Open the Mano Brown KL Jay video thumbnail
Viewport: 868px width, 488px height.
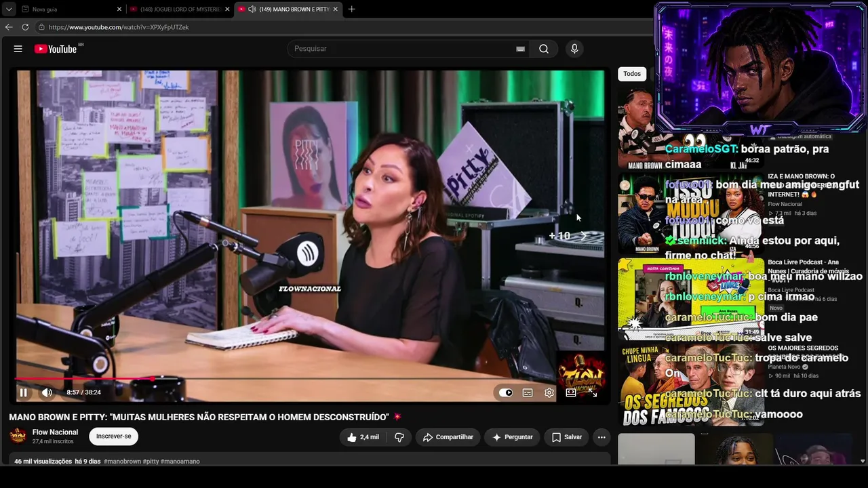[x=691, y=129]
